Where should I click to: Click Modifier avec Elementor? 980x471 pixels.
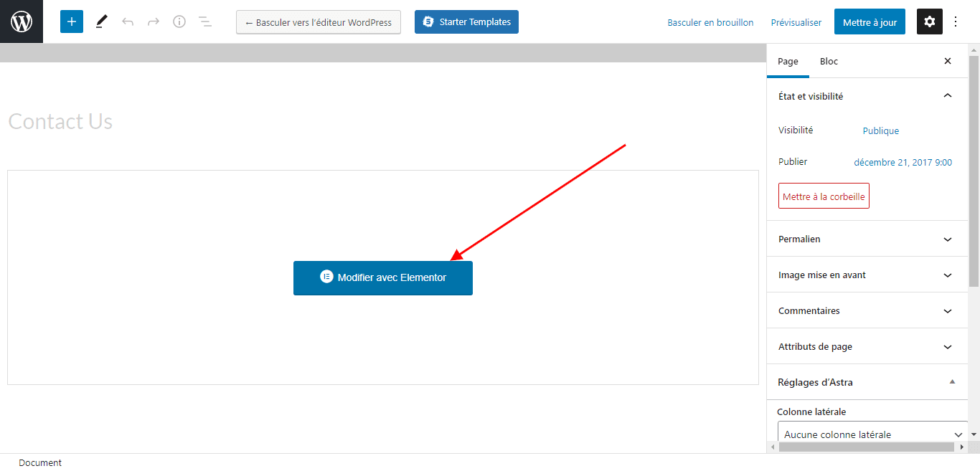coord(382,277)
